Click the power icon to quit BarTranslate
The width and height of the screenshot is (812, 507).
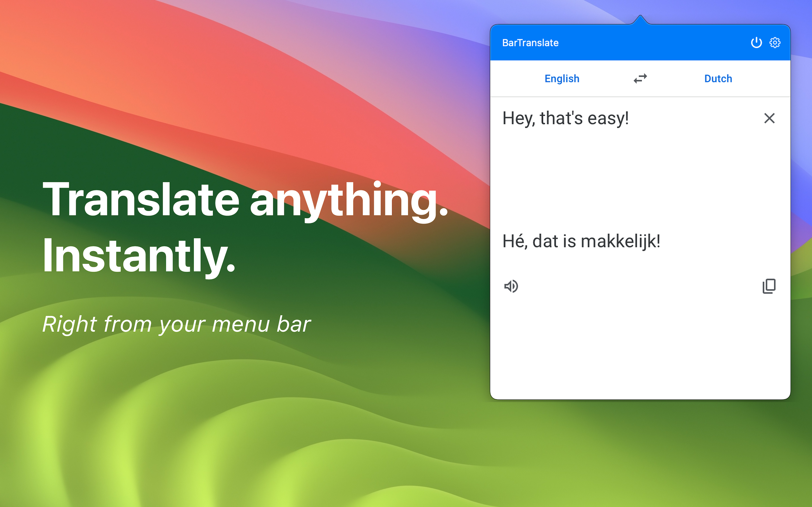(x=756, y=42)
